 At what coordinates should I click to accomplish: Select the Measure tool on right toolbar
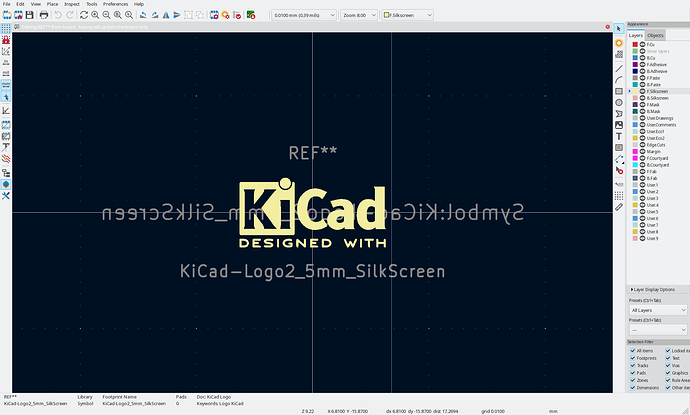coord(619,207)
